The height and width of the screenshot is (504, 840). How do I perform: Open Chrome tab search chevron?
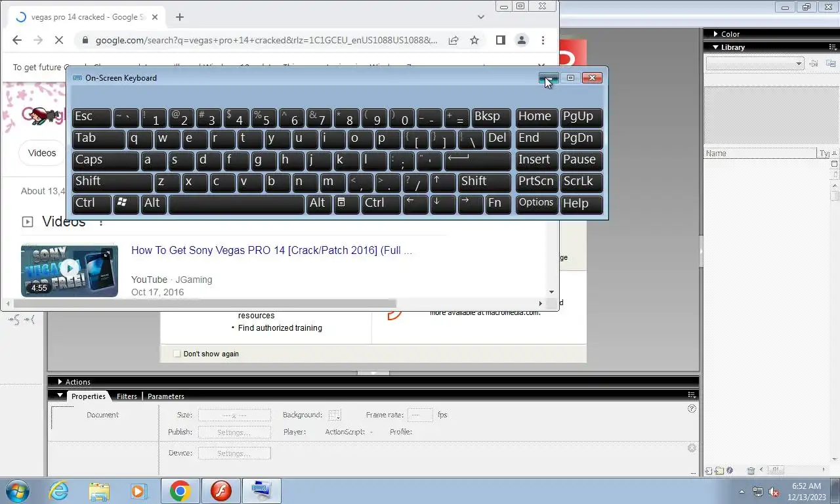[481, 17]
